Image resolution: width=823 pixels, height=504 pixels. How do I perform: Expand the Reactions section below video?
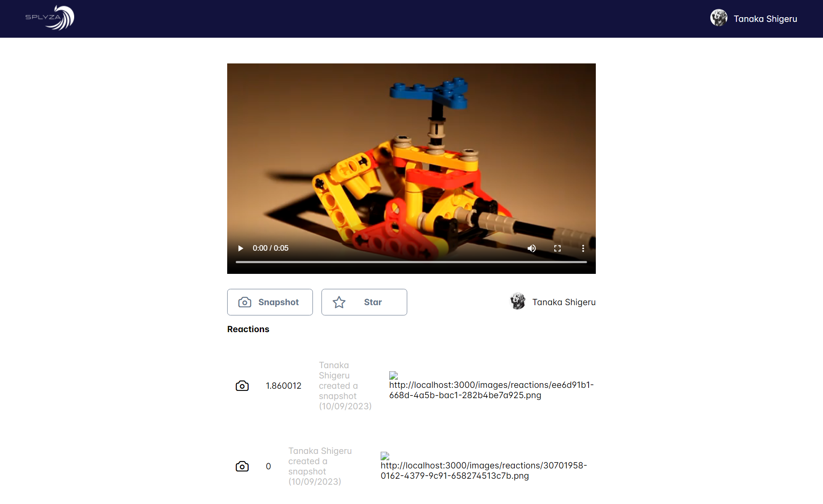(248, 329)
